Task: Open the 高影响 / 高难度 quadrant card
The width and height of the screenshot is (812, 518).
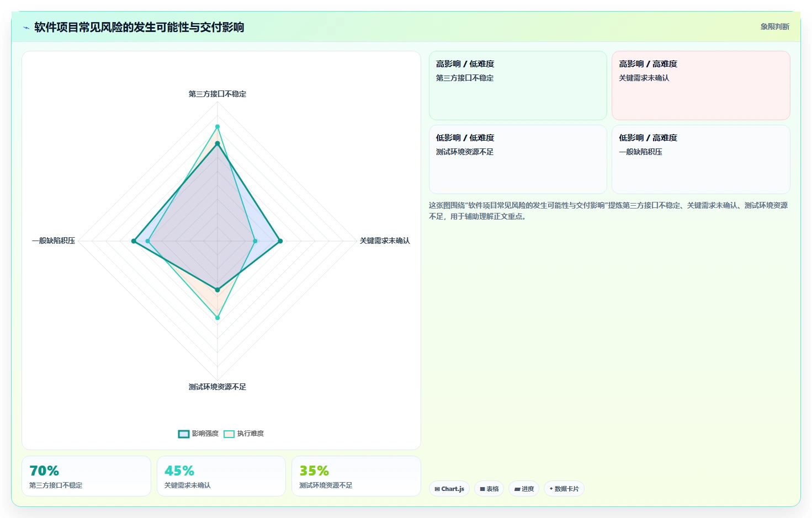Action: [701, 86]
